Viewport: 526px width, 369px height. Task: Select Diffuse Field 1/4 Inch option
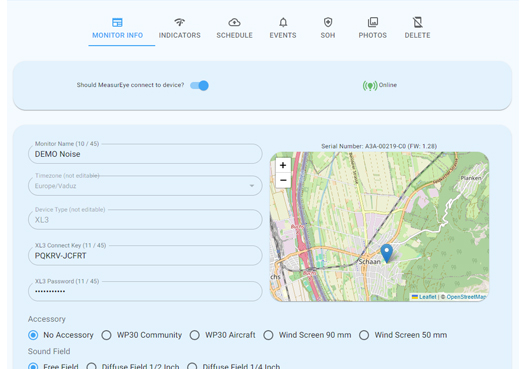(192, 366)
